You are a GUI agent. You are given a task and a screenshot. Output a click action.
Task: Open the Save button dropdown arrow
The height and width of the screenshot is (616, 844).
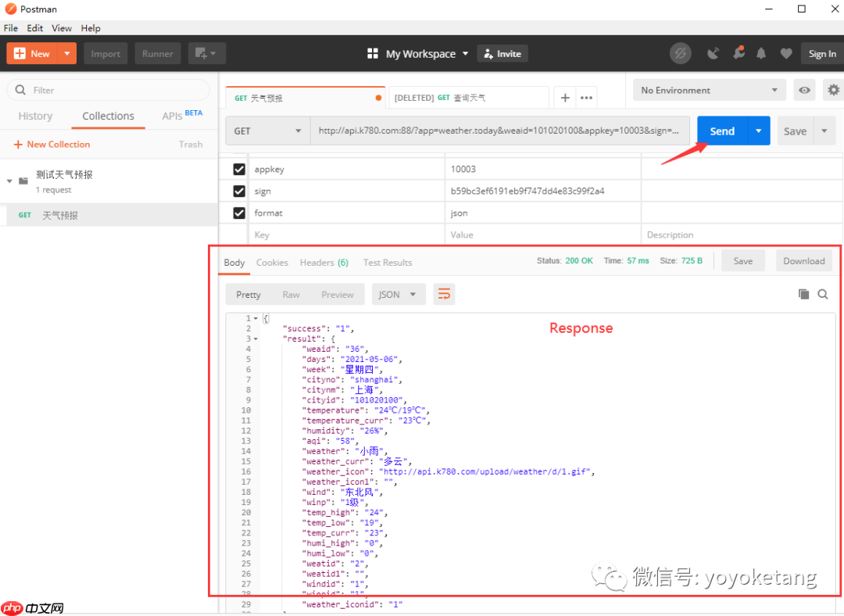point(824,131)
